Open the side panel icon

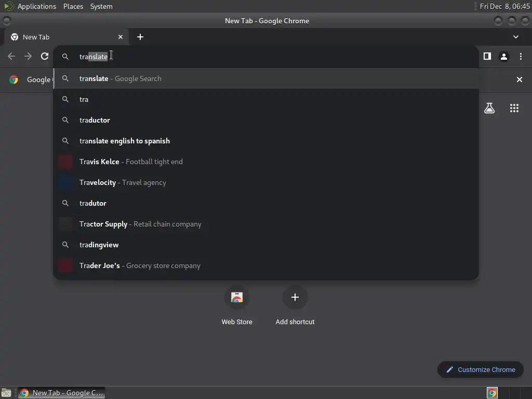487,56
